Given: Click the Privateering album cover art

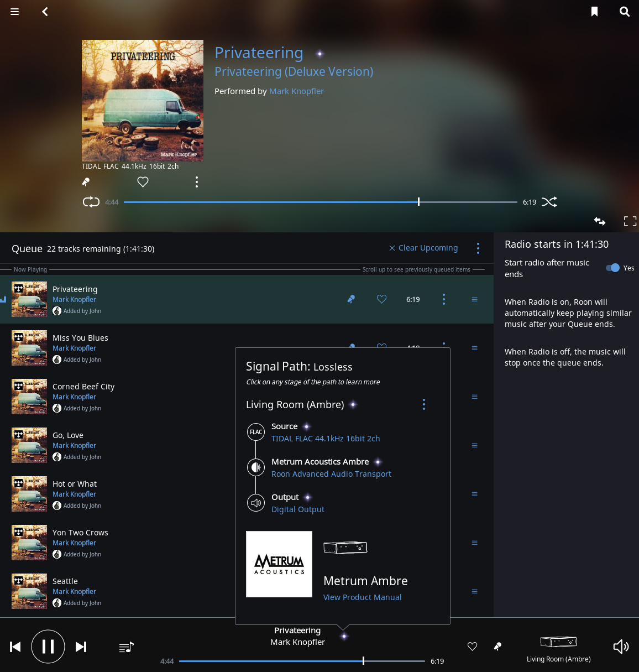Looking at the screenshot, I should [143, 101].
